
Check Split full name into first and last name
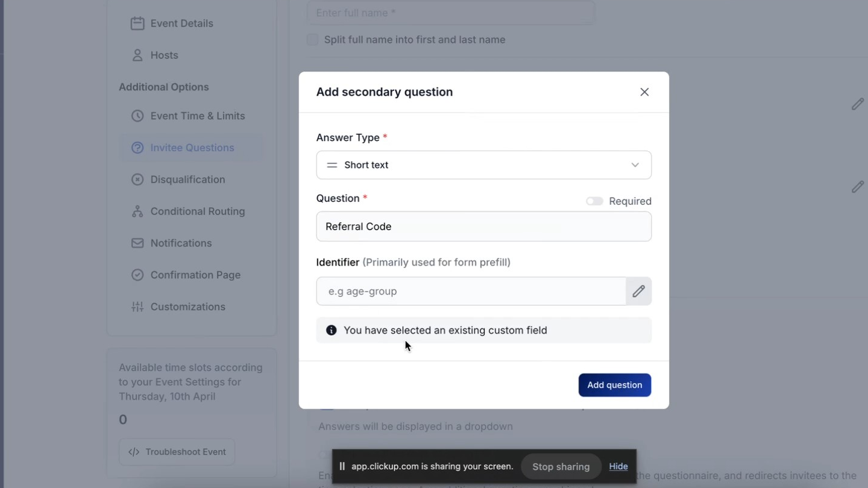312,40
